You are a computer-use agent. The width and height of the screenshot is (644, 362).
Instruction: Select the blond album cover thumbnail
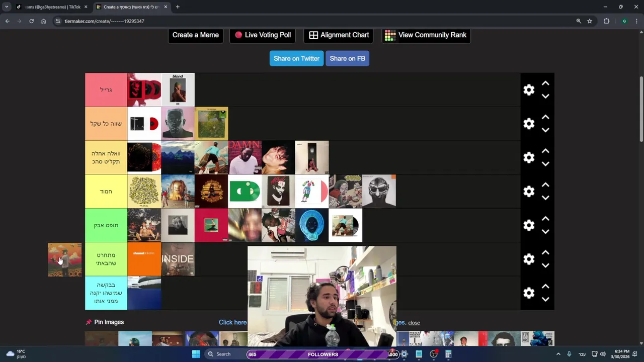click(x=178, y=90)
